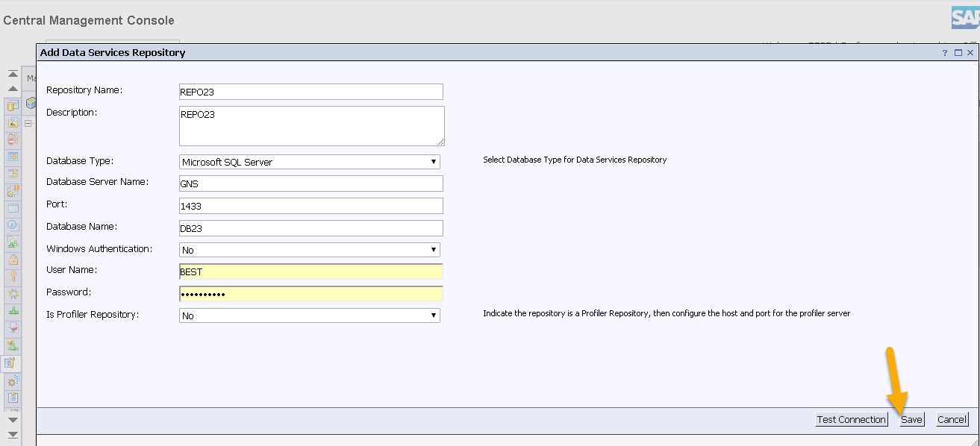980x446 pixels.
Task: Click the 'Port:' label
Action: pos(57,204)
